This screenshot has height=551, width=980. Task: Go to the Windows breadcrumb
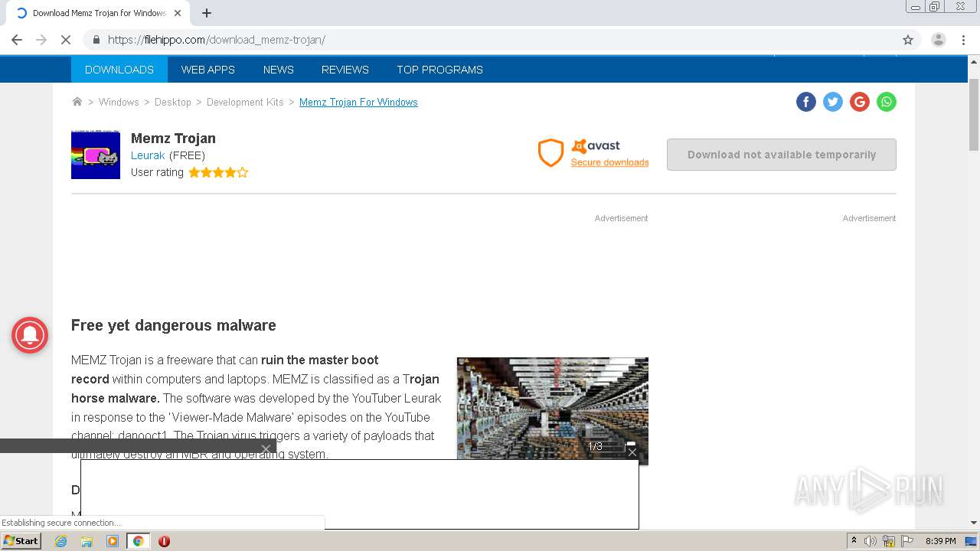119,102
